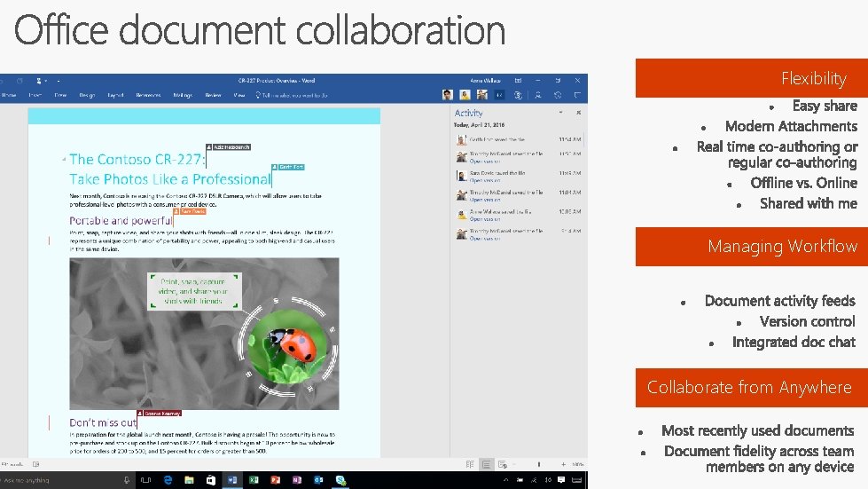The width and height of the screenshot is (868, 489).
Task: Open the Insert ribbon tab
Action: pyautogui.click(x=35, y=95)
